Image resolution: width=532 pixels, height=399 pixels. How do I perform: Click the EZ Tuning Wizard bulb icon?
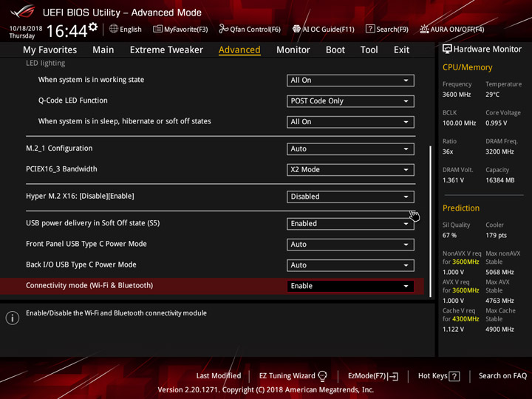coord(322,376)
